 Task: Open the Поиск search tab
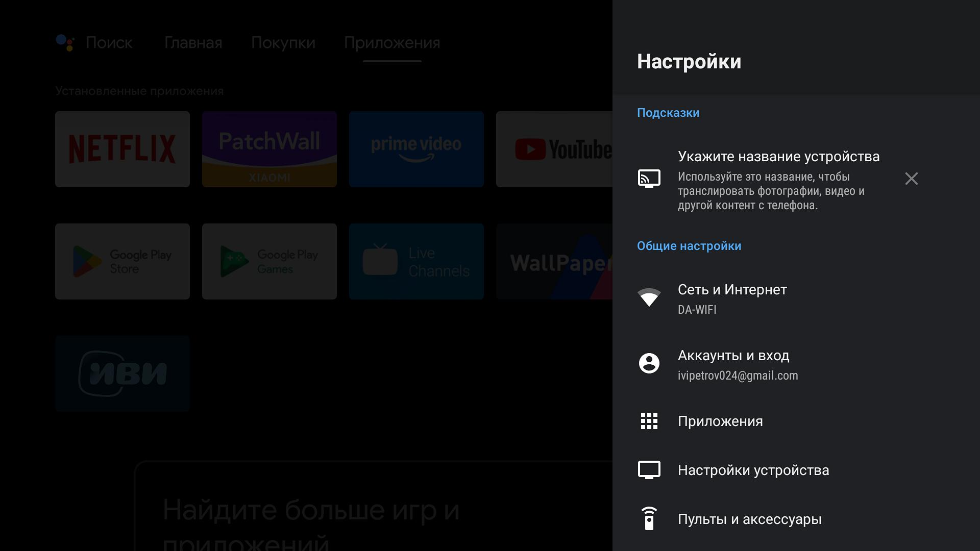[109, 43]
